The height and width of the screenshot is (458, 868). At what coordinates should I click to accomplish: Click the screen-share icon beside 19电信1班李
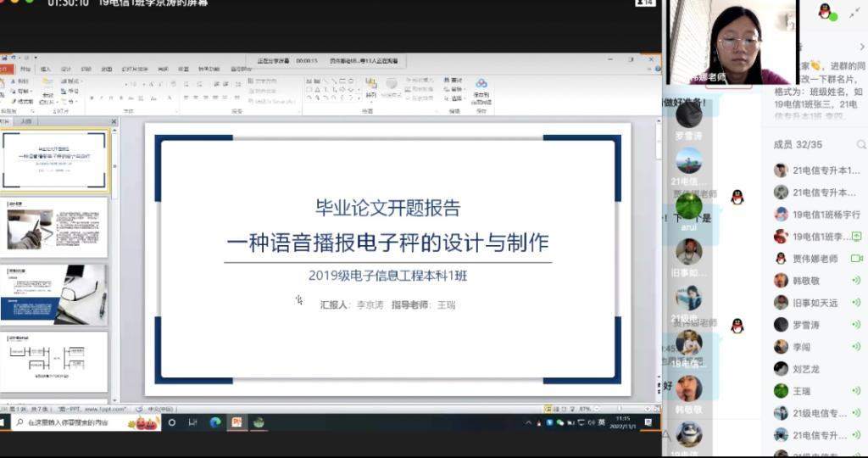(855, 237)
